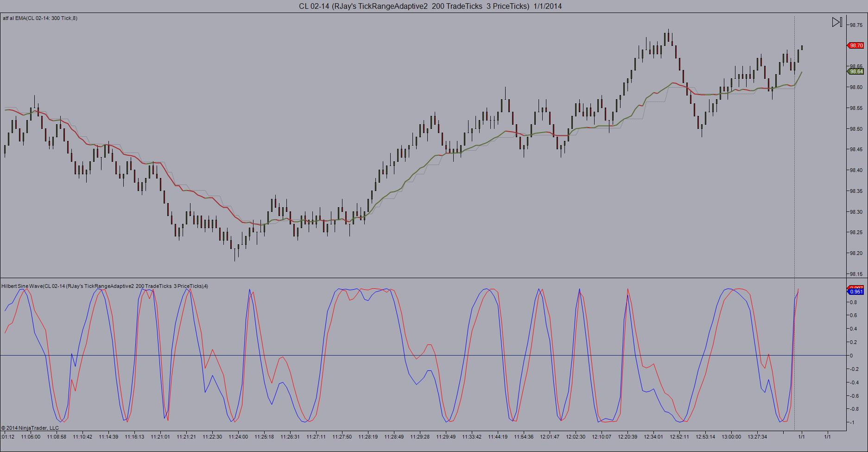Screen dimensions: 868x452
Task: Click the 11:44:19 time axis label
Action: (x=498, y=436)
